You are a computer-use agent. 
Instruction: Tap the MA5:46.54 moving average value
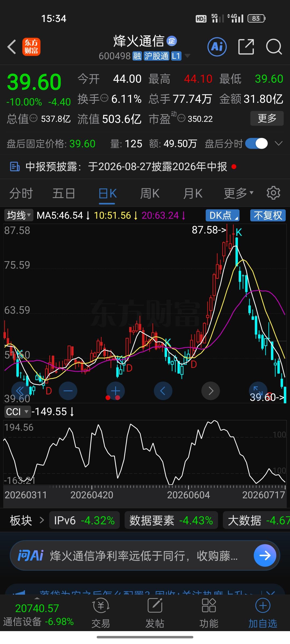point(63,215)
